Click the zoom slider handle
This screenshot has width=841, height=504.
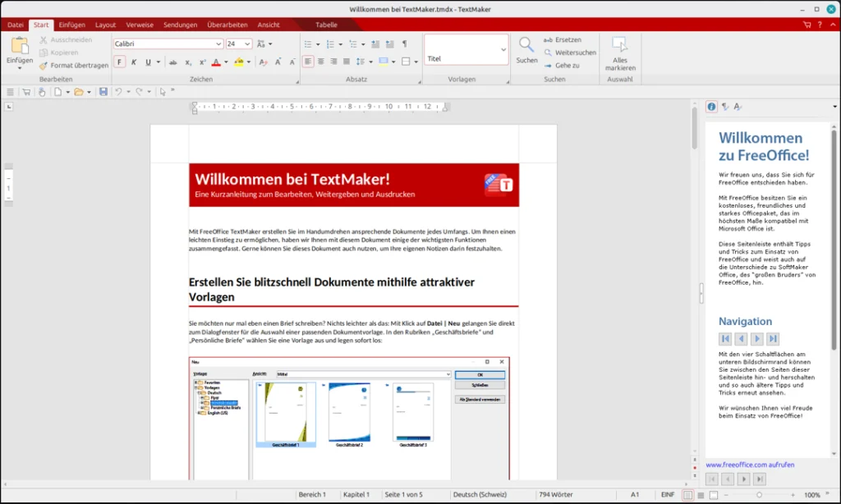tap(759, 495)
